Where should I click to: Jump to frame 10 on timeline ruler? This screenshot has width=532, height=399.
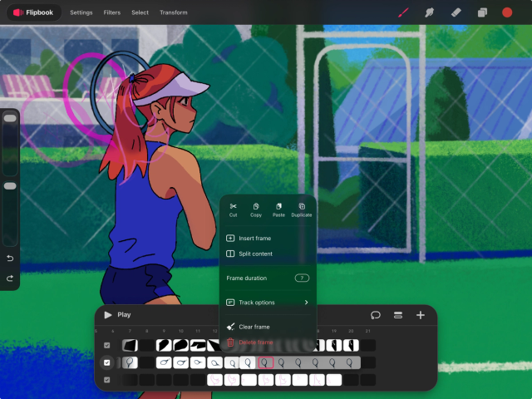181,331
